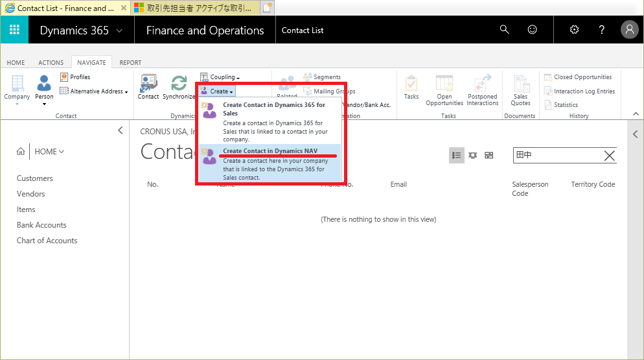Screen dimensions: 644x360
Task: Switch to the ACTIONS ribbon tab
Action: coord(51,62)
